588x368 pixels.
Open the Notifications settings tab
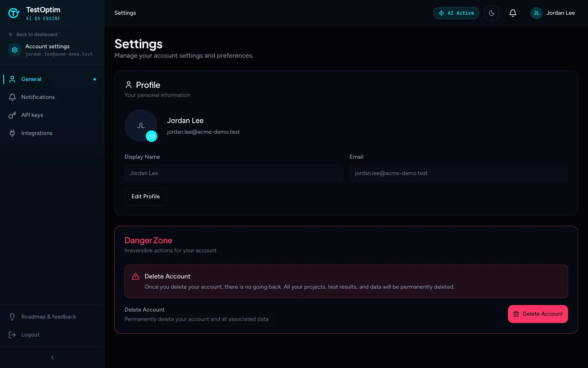tap(52, 97)
